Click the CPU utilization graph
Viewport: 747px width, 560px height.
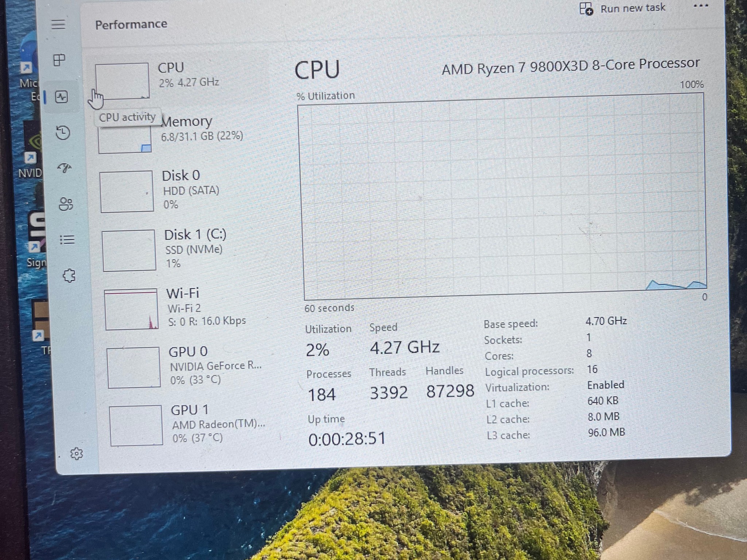[x=503, y=197]
